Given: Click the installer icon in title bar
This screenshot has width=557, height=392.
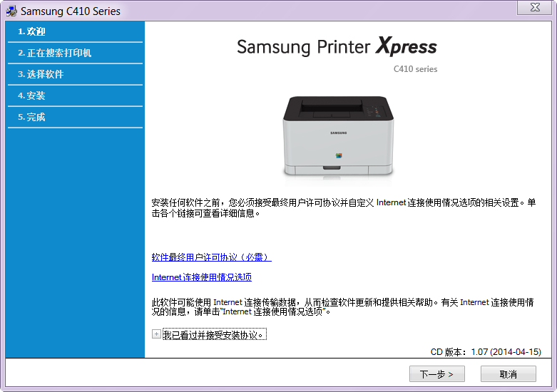Looking at the screenshot, I should click(x=11, y=11).
